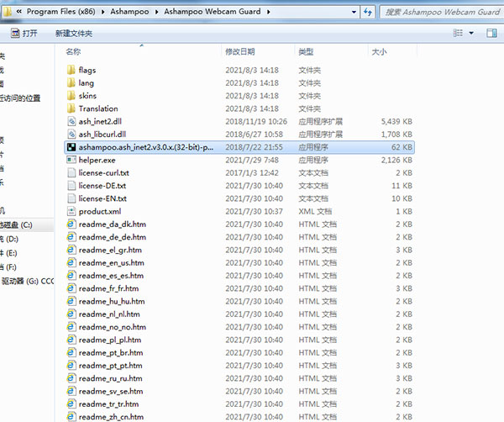Open the lang folder icon
The height and width of the screenshot is (422, 504).
pyautogui.click(x=71, y=83)
